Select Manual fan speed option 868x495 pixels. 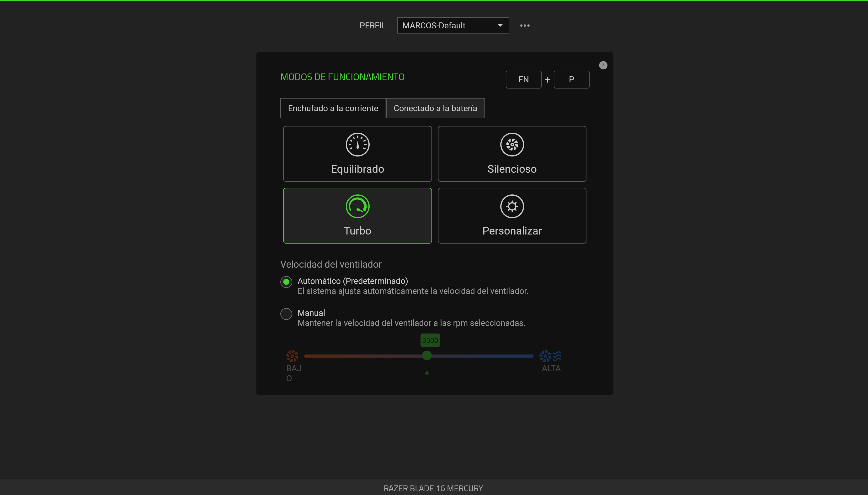click(x=286, y=314)
